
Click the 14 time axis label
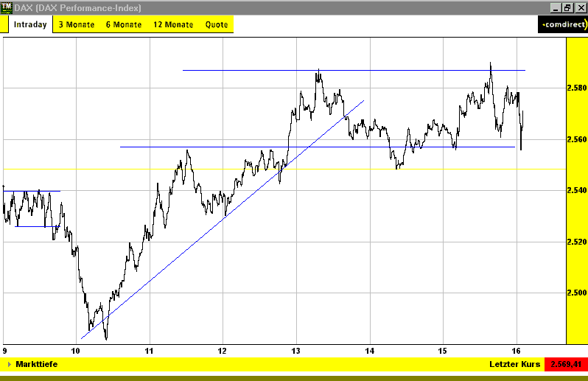370,351
